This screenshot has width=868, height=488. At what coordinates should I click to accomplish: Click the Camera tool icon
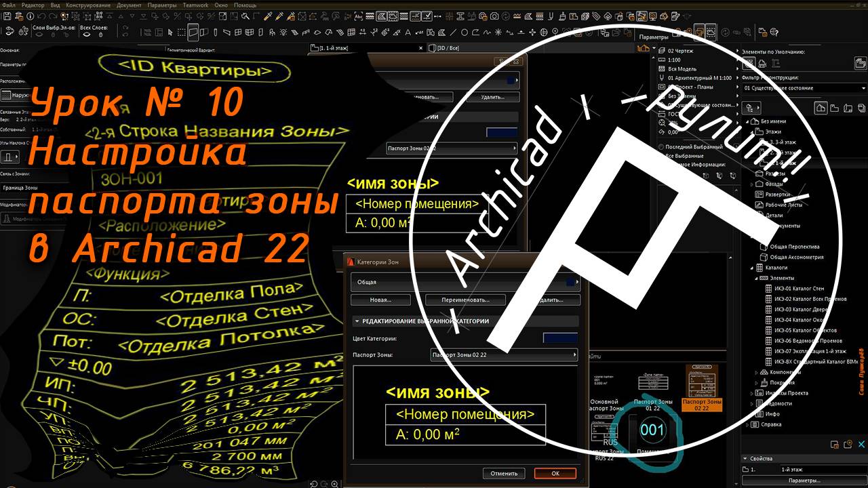click(495, 16)
